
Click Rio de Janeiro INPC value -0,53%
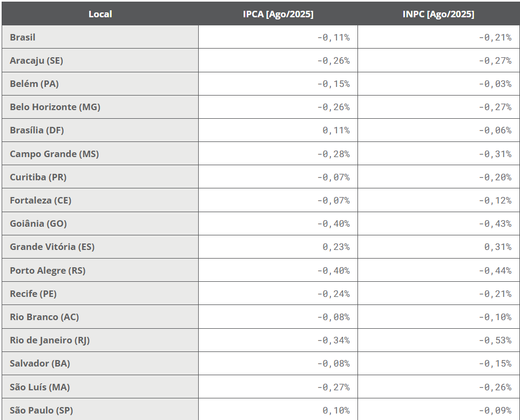tap(495, 340)
